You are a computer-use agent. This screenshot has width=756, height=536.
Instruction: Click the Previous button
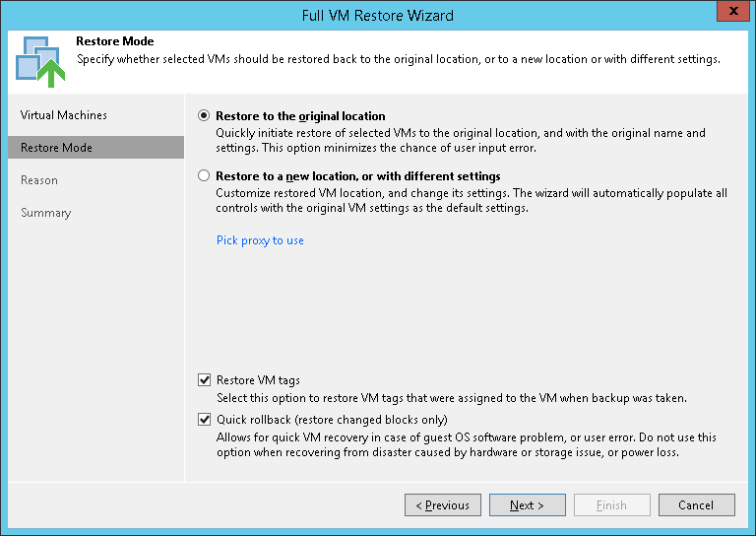click(x=443, y=505)
